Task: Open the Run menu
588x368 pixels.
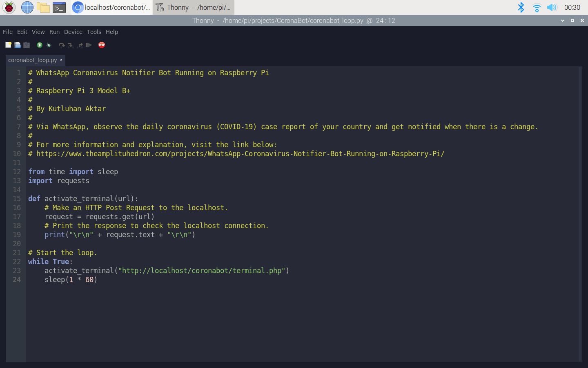Action: (x=54, y=32)
